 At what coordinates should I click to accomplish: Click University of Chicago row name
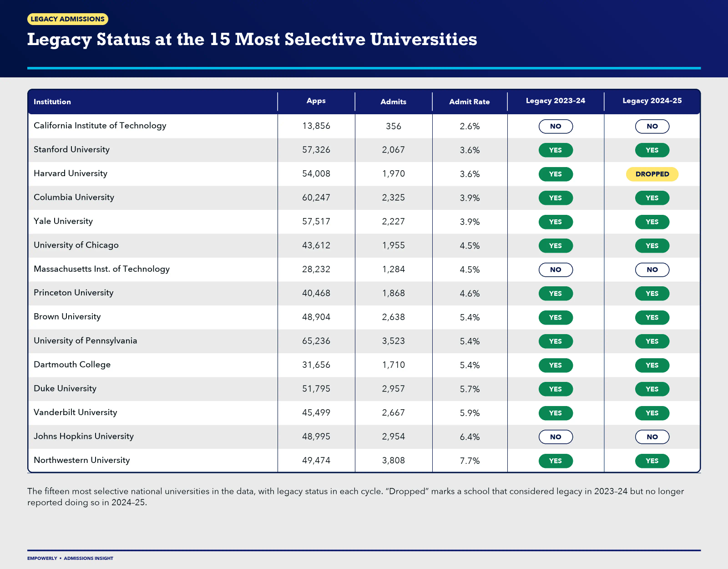pos(76,245)
